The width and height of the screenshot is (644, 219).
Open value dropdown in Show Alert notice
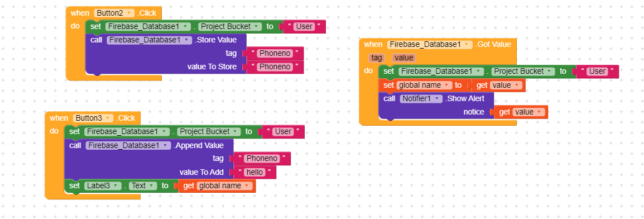tap(528, 112)
